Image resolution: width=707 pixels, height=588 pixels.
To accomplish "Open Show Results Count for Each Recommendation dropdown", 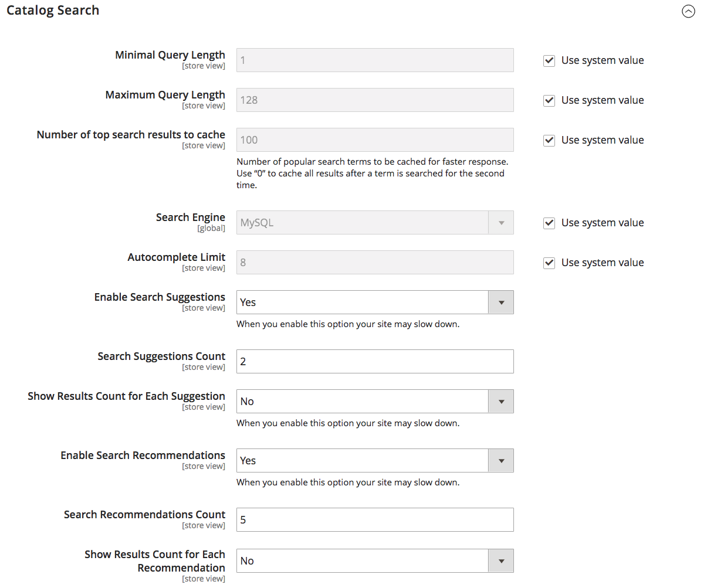I will [500, 560].
